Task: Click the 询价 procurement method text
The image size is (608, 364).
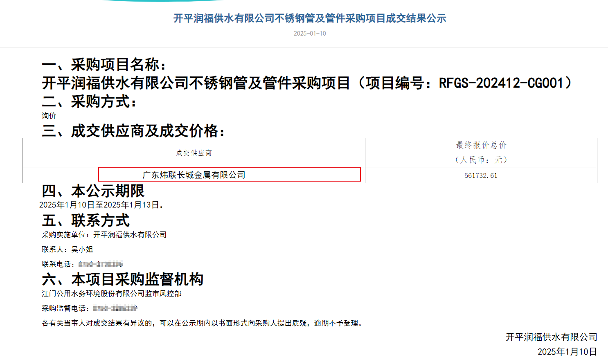Action: (49, 116)
